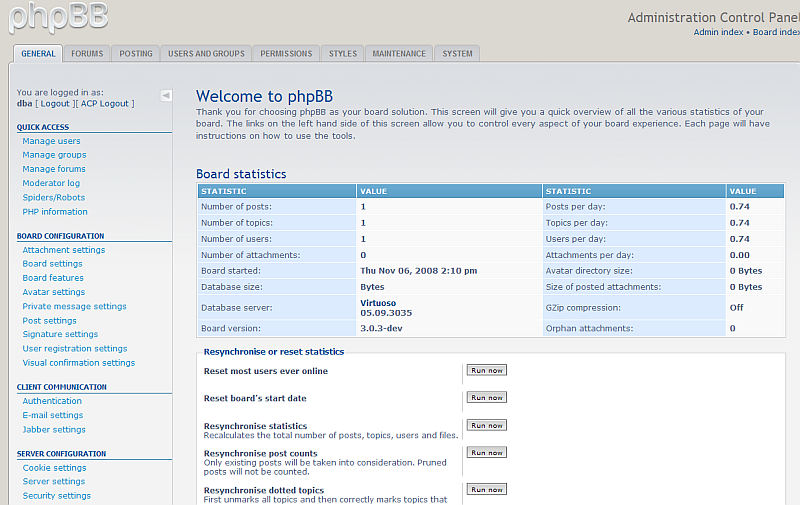Open the Styles tab
Screen dimensions: 800x505
pyautogui.click(x=342, y=54)
